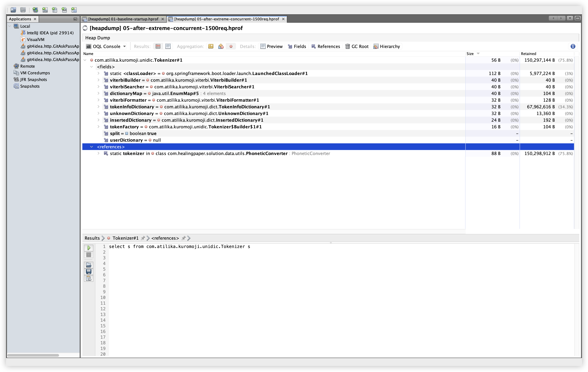The height and width of the screenshot is (372, 588).
Task: Click the table-style Results view toggle
Action: point(158,46)
